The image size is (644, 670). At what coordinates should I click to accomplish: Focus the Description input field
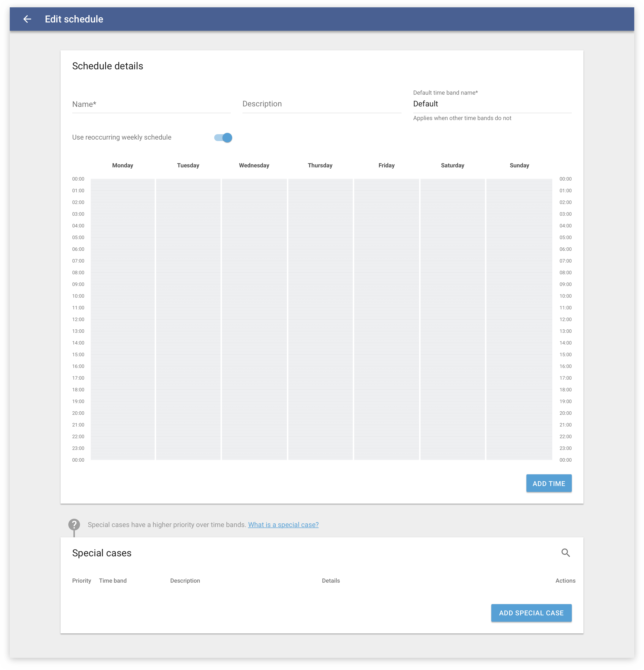point(322,104)
